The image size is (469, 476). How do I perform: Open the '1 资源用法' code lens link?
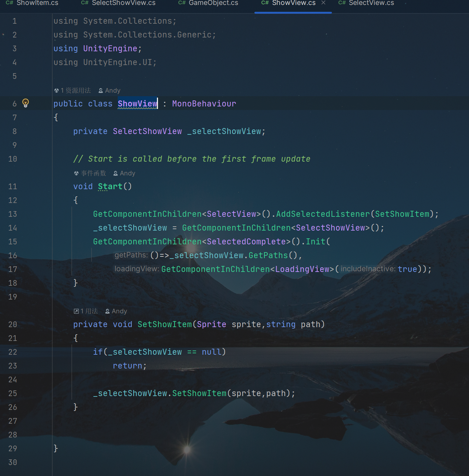(72, 91)
